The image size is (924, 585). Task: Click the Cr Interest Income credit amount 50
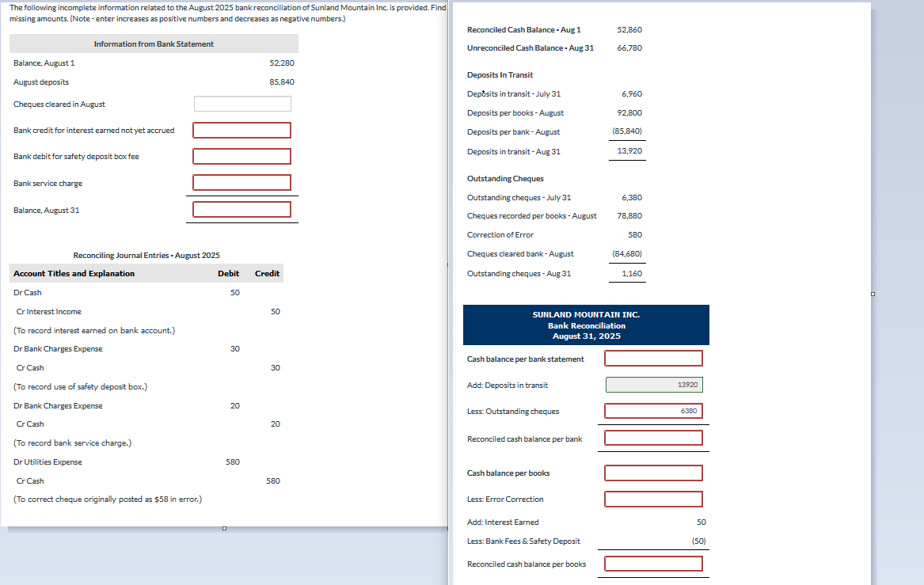(x=276, y=311)
